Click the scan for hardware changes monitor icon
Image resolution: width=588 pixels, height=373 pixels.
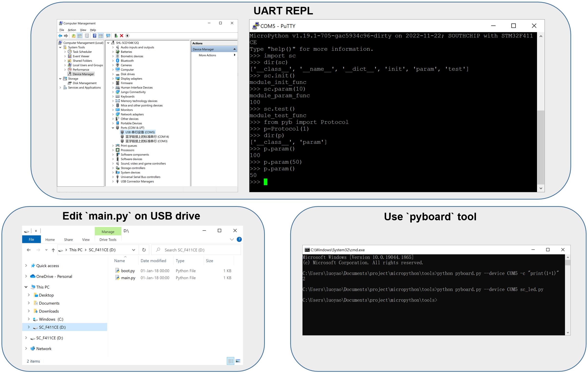point(108,36)
